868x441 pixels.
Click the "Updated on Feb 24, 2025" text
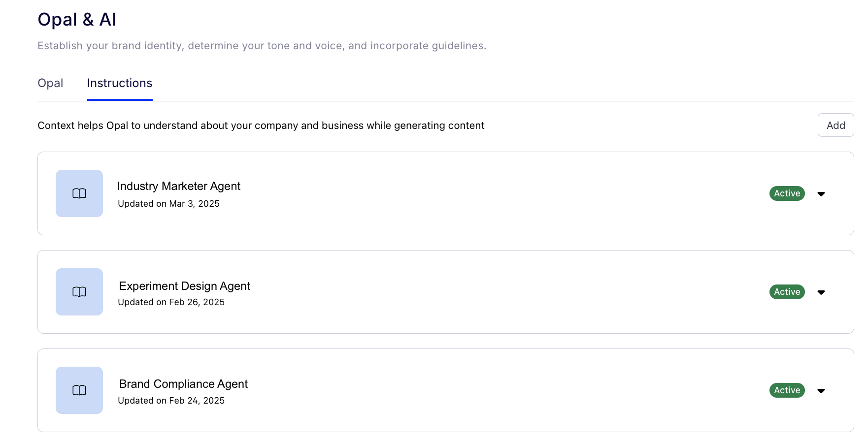(171, 401)
